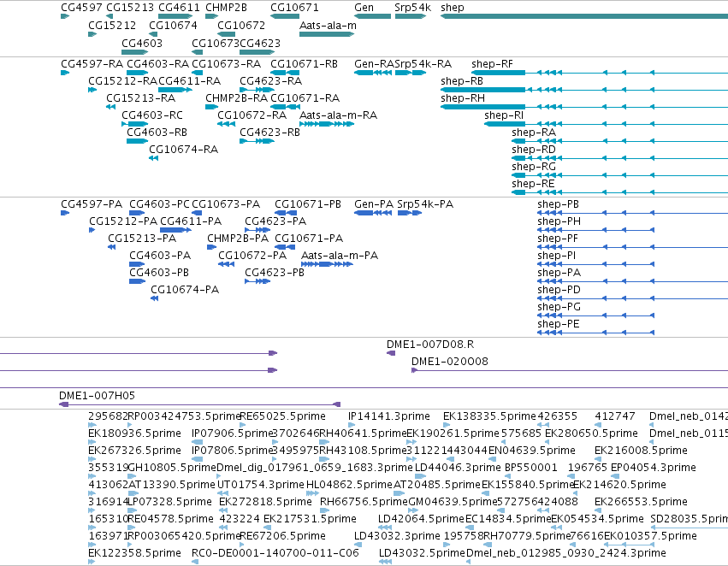Image resolution: width=728 pixels, height=566 pixels.
Task: Open transcript "Aats-ala-m-RA"
Action: pos(338,115)
